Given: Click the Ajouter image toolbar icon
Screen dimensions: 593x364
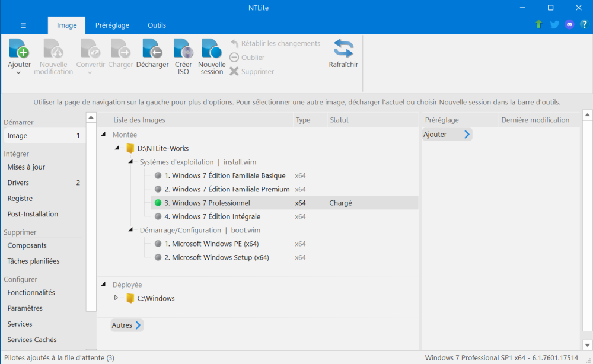Looking at the screenshot, I should coord(19,50).
